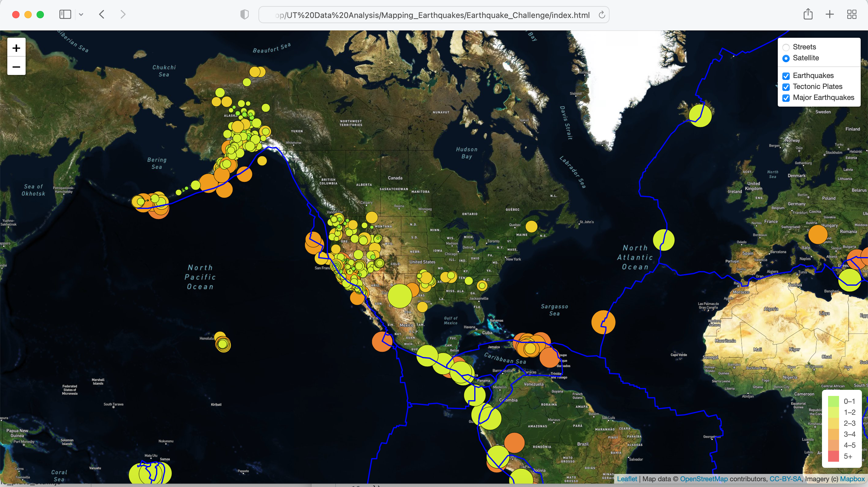The width and height of the screenshot is (868, 487).
Task: Go forward to the next page
Action: point(123,15)
